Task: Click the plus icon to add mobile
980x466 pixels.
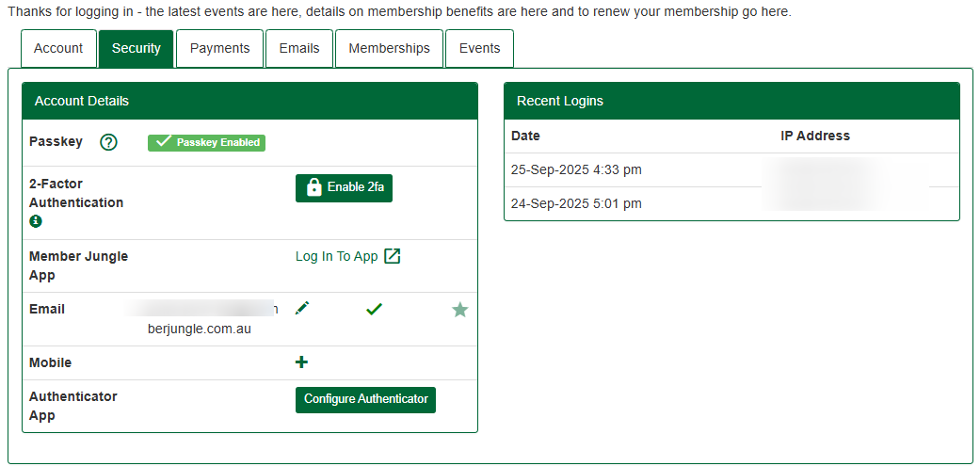Action: [x=301, y=362]
